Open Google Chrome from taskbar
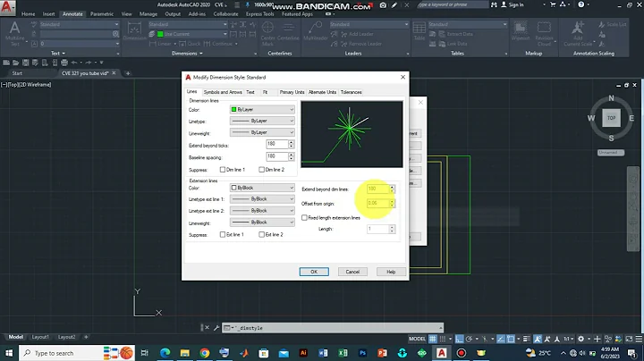Screen dimensions: 644x361 click(205, 353)
